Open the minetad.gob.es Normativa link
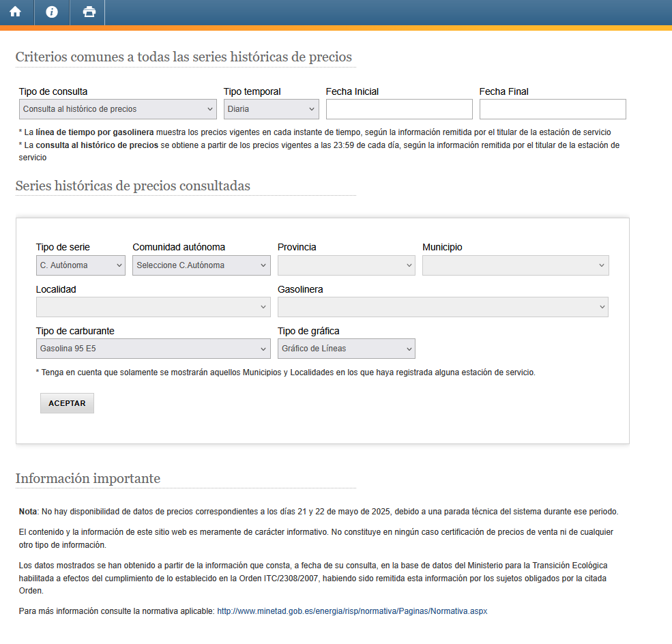672x644 pixels. click(x=352, y=611)
